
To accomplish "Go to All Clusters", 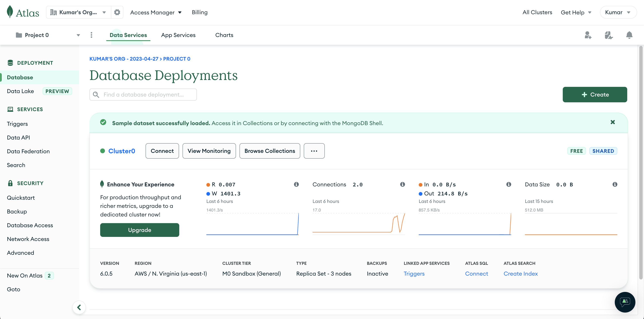I will (x=537, y=12).
